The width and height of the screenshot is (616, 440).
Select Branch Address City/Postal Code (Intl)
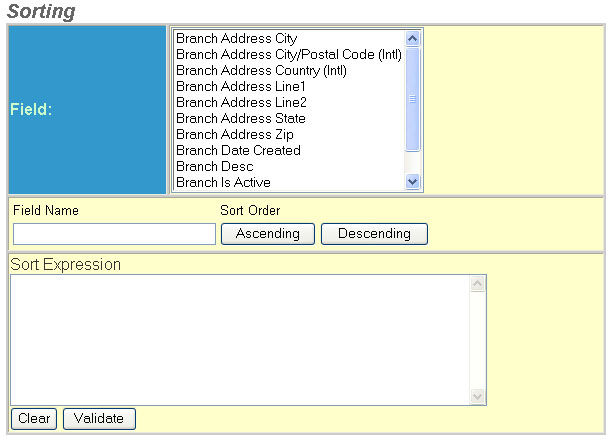tap(288, 55)
